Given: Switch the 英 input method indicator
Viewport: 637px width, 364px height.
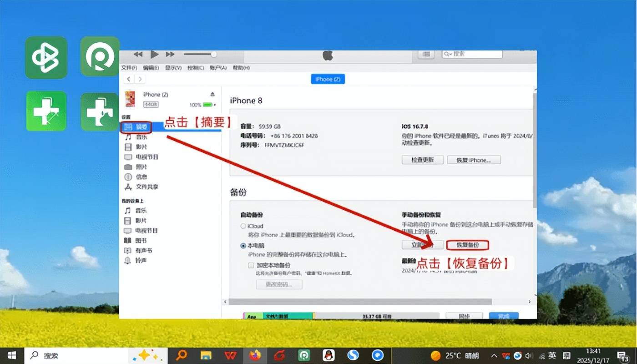Looking at the screenshot, I should pos(552,356).
